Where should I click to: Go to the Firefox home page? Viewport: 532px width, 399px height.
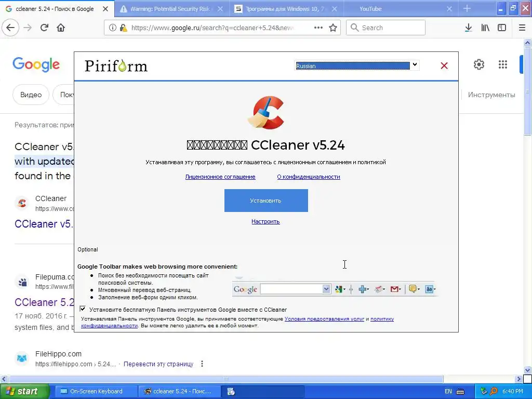(x=61, y=28)
